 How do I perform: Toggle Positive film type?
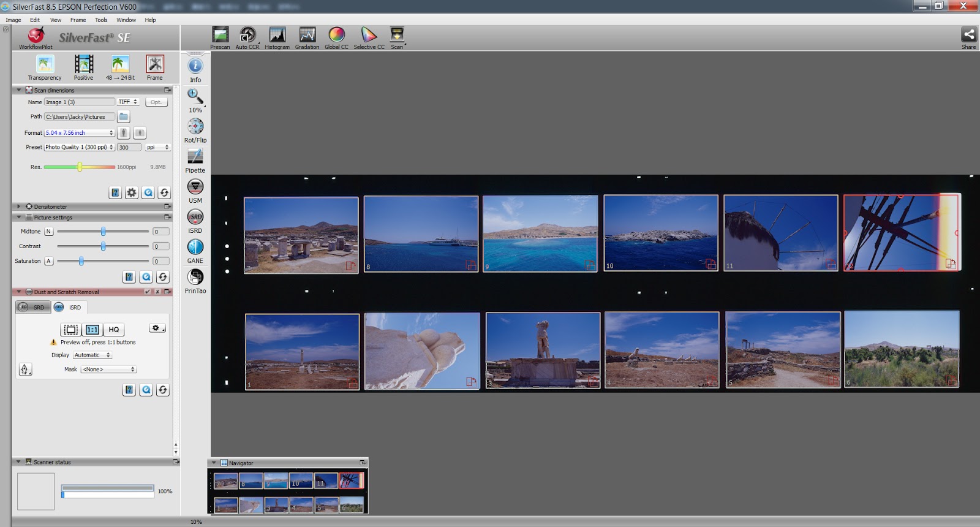click(x=84, y=67)
